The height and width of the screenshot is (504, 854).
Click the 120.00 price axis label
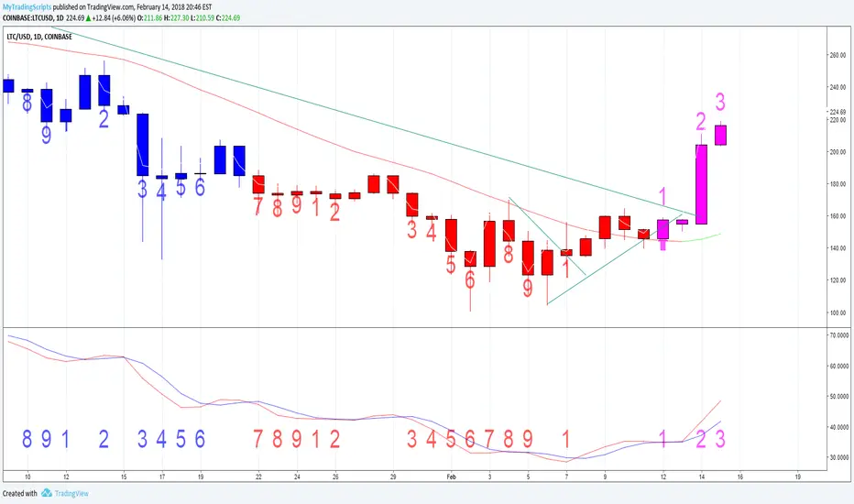(x=838, y=280)
